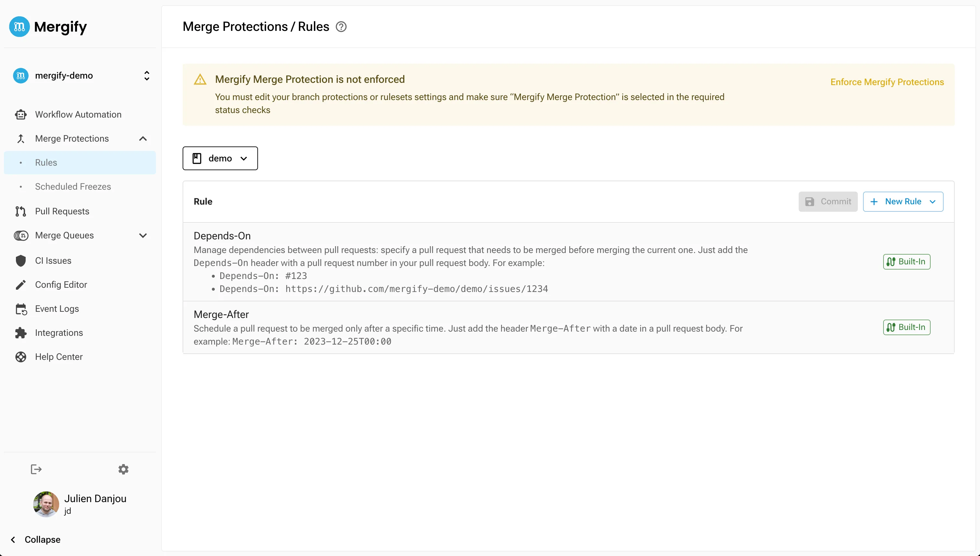This screenshot has height=556, width=980.
Task: Click the Config Editor sidebar icon
Action: [20, 285]
